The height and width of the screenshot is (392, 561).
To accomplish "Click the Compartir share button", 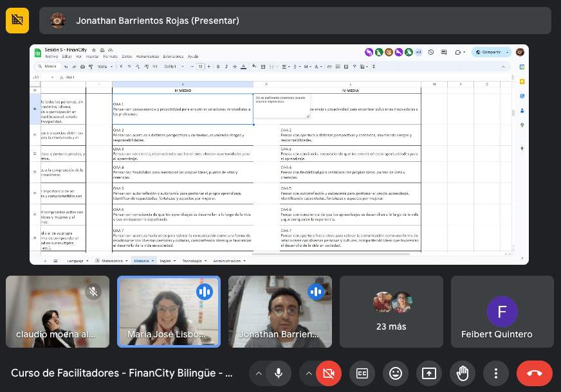I will pos(489,52).
